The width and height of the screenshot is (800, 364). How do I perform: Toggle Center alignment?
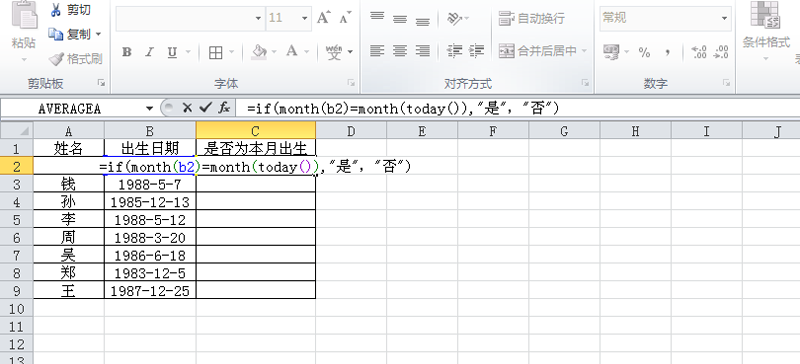399,51
